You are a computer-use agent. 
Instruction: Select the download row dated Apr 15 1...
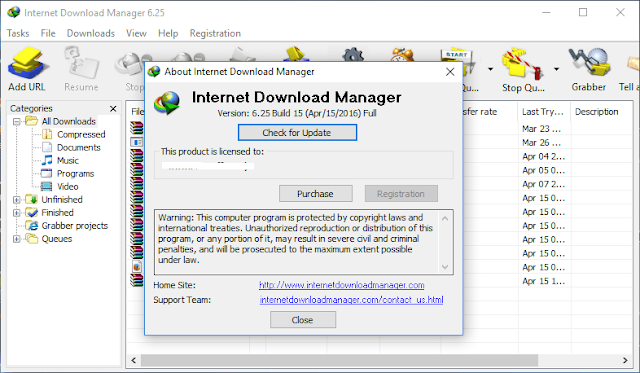click(543, 281)
